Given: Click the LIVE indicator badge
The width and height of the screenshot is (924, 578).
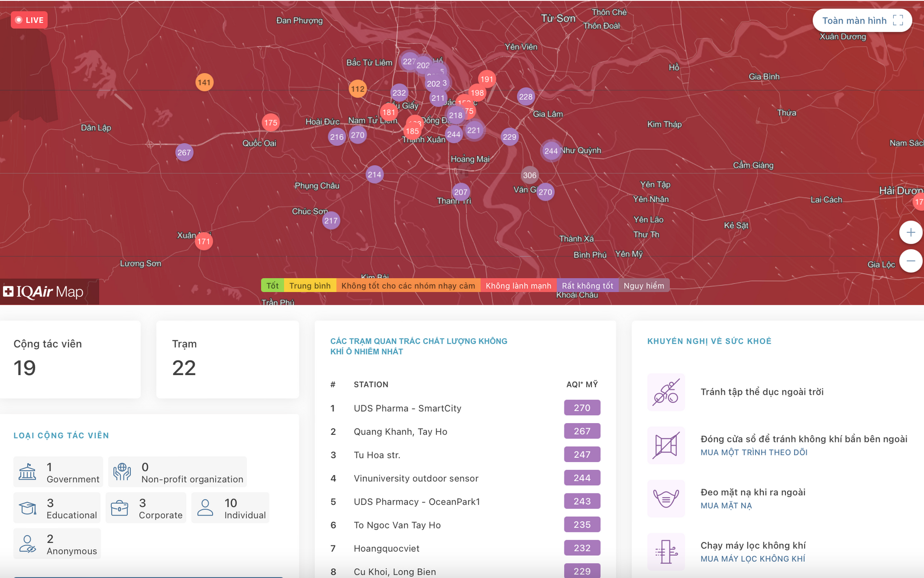Looking at the screenshot, I should click(29, 20).
